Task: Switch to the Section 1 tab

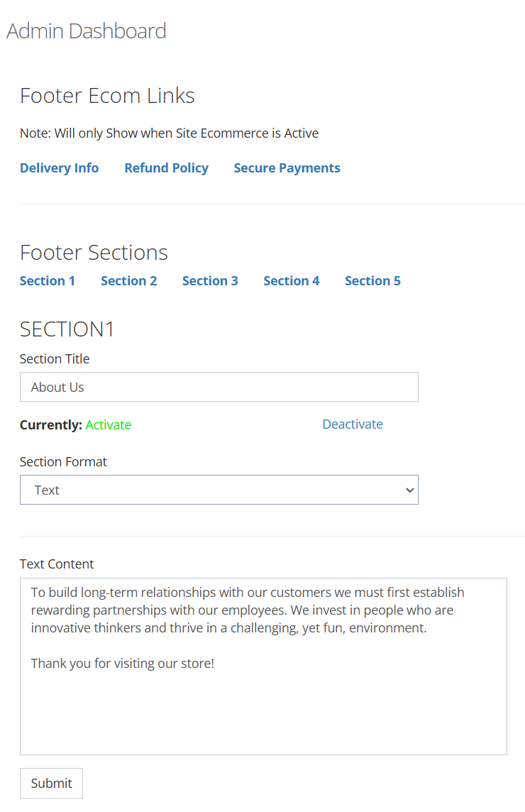Action: point(47,280)
